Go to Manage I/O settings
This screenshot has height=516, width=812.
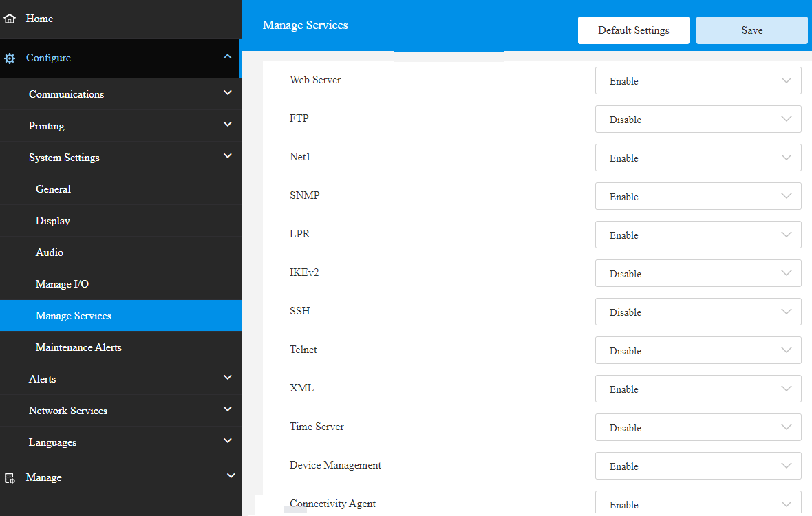(x=62, y=284)
